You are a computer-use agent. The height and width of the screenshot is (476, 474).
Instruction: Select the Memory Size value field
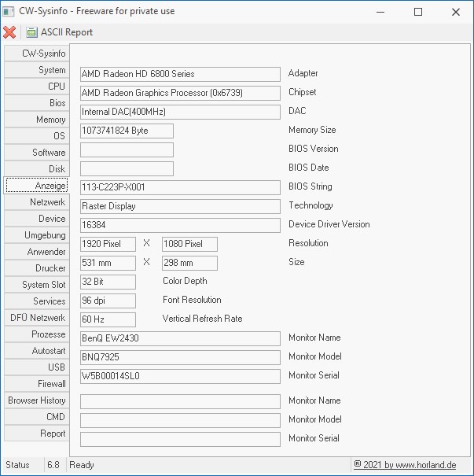[x=127, y=131]
